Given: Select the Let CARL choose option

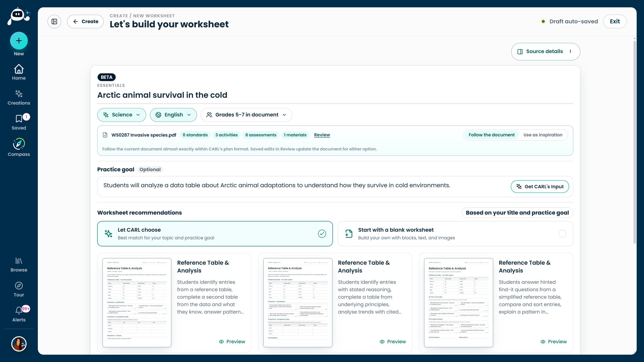Looking at the screenshot, I should 215,234.
